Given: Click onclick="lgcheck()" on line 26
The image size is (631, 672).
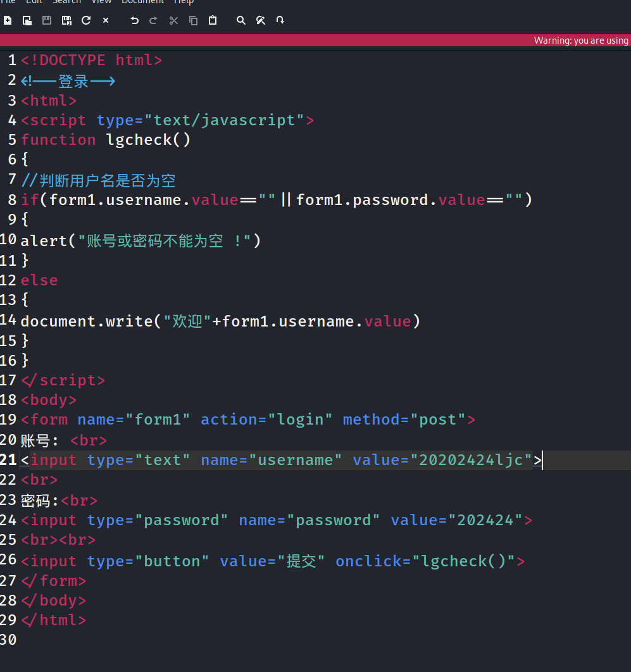Looking at the screenshot, I should 425,561.
